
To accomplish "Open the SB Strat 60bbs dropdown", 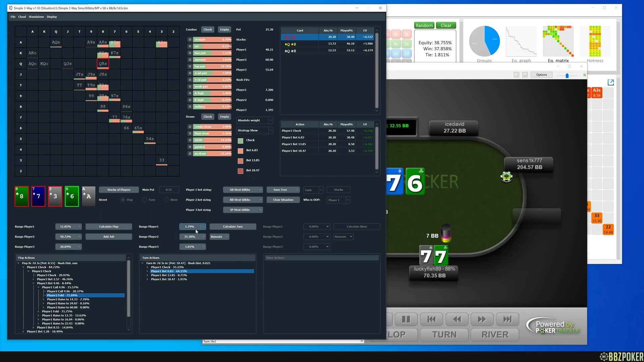I will pos(243,190).
